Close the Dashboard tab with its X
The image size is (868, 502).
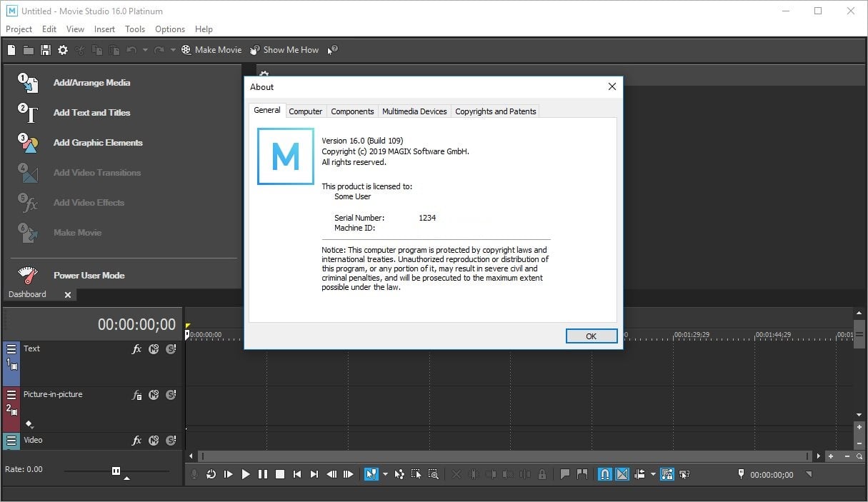click(68, 294)
